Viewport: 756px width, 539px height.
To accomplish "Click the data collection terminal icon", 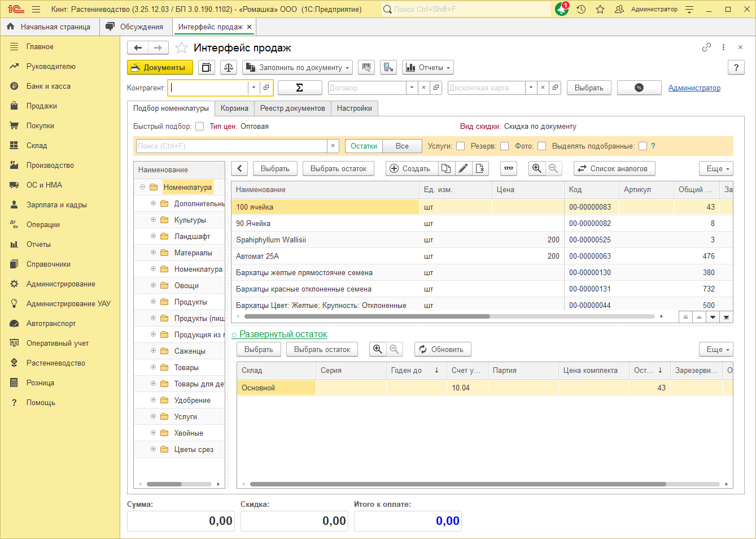I will pyautogui.click(x=388, y=68).
